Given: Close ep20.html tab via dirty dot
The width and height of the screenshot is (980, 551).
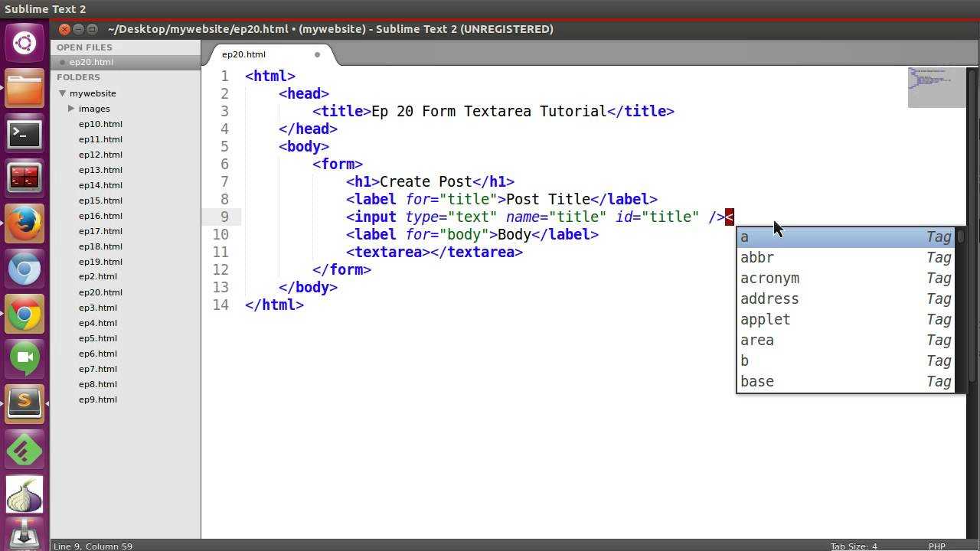Looking at the screenshot, I should click(x=317, y=54).
